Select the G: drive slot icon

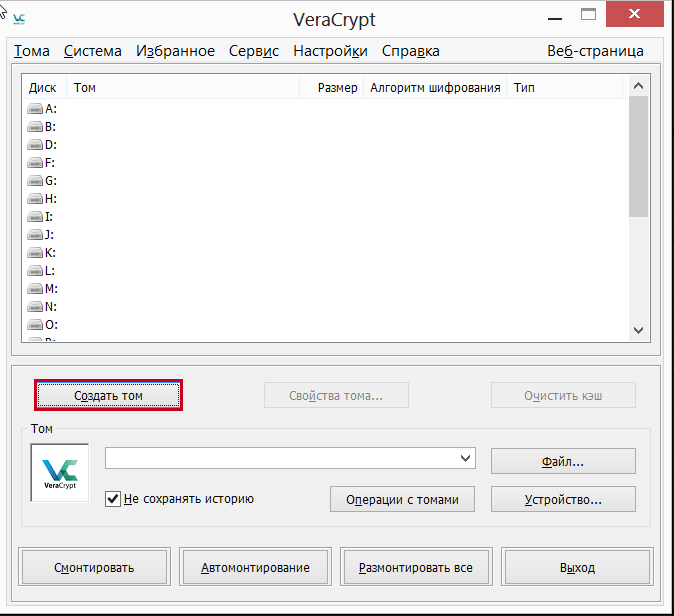35,181
